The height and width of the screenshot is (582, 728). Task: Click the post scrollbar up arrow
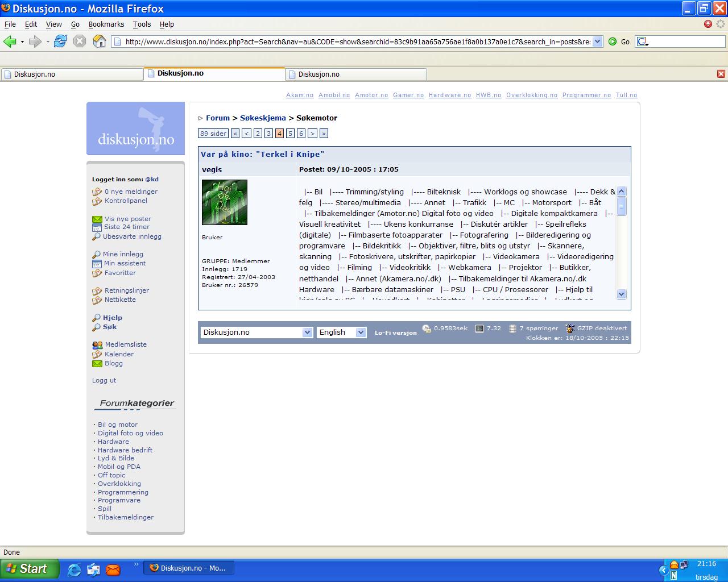click(x=621, y=192)
